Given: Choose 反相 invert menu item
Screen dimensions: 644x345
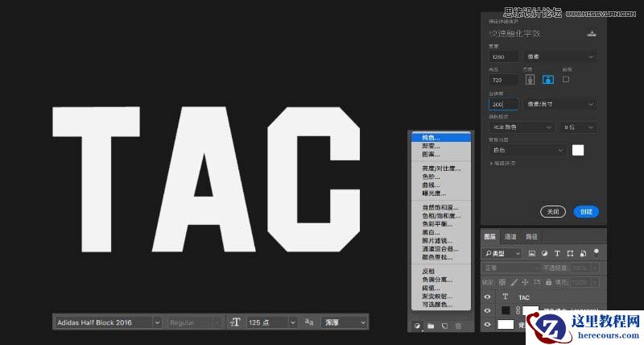Looking at the screenshot, I should tap(441, 272).
